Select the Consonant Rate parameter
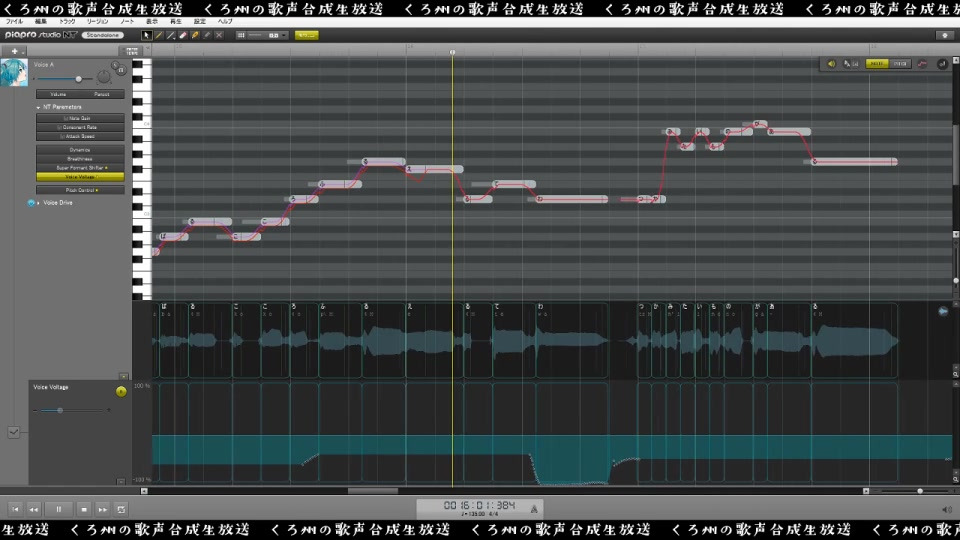 (80, 127)
